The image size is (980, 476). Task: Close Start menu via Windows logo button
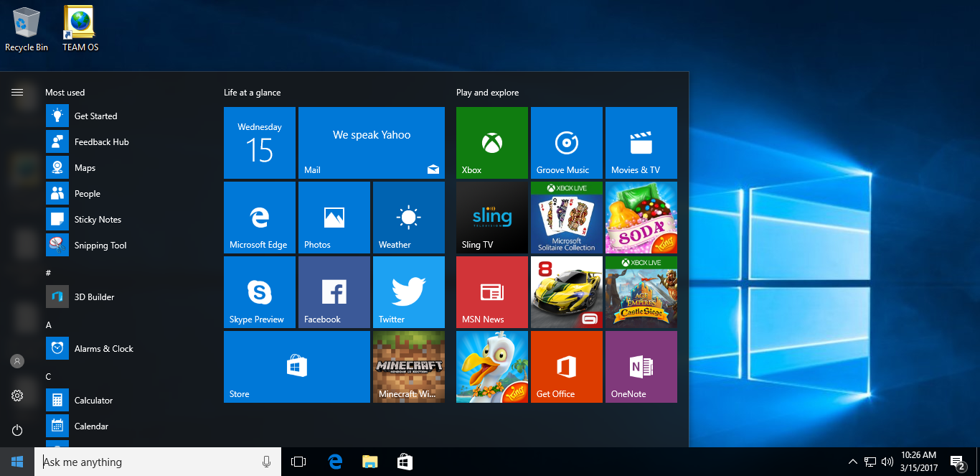17,462
